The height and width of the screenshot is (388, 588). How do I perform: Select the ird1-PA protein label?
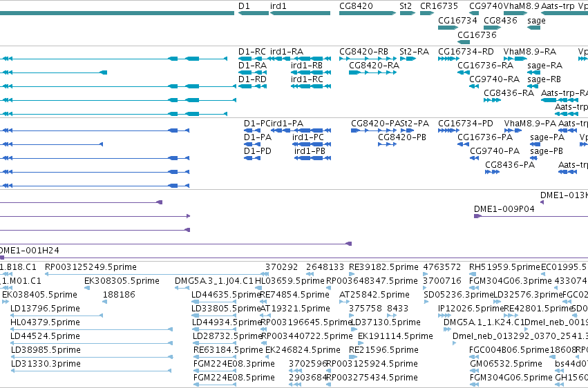(287, 124)
